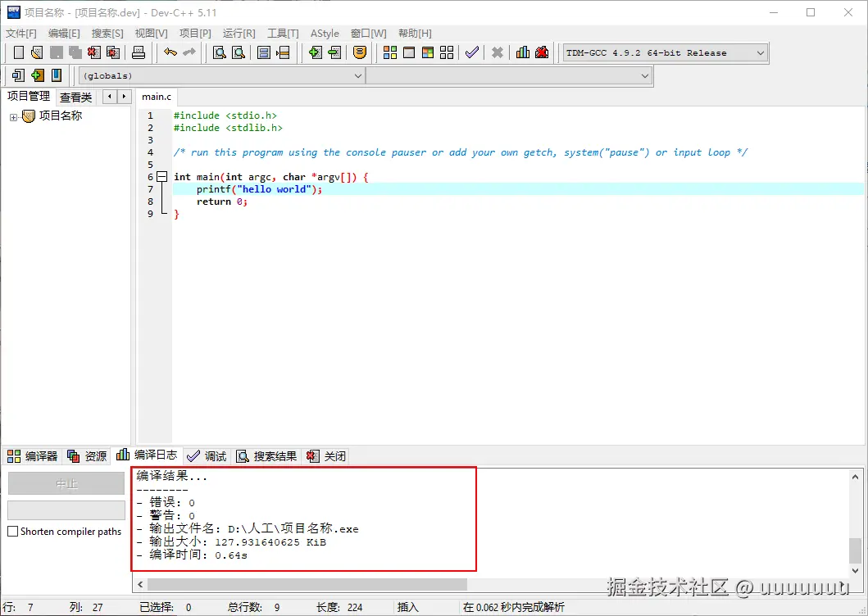868x616 pixels.
Task: Open the 文件[F] menu
Action: pyautogui.click(x=21, y=34)
